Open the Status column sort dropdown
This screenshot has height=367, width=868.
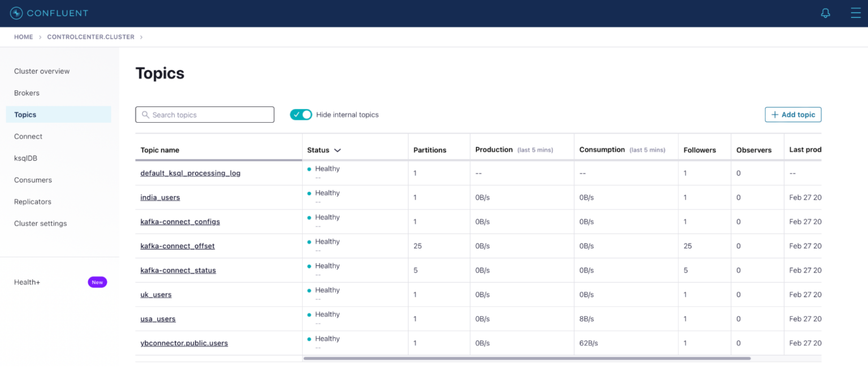coord(338,150)
